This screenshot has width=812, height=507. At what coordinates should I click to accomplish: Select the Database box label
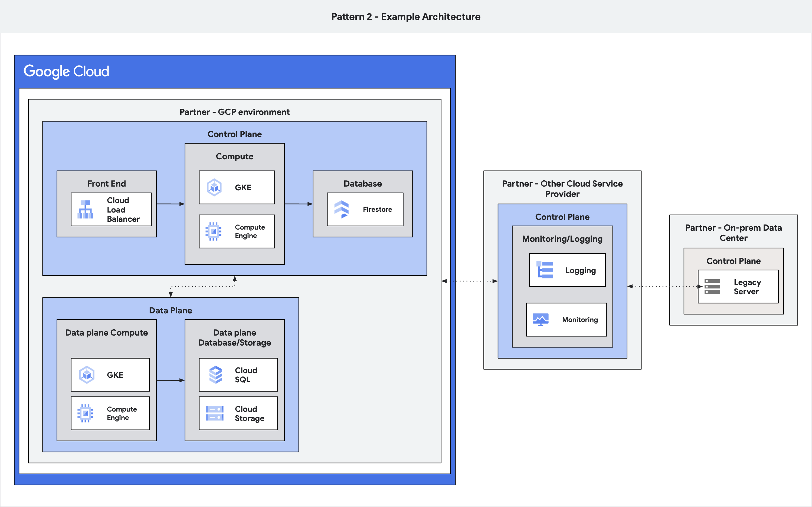coord(363,183)
